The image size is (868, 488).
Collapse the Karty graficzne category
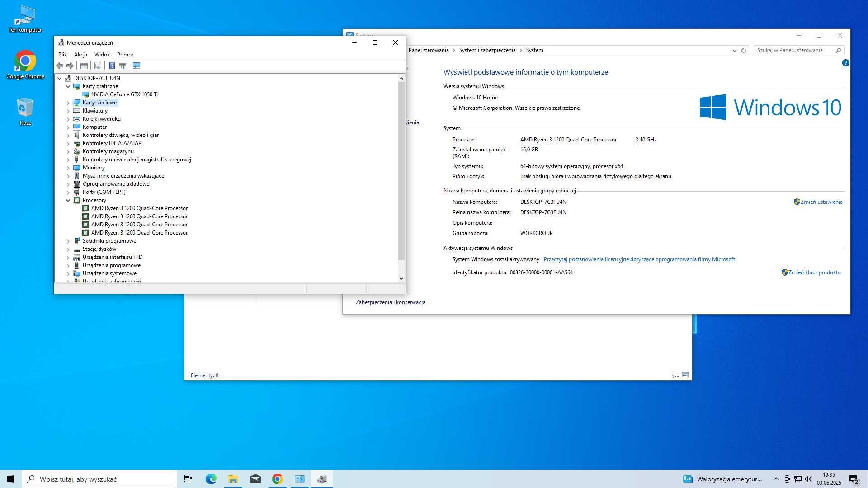click(68, 86)
